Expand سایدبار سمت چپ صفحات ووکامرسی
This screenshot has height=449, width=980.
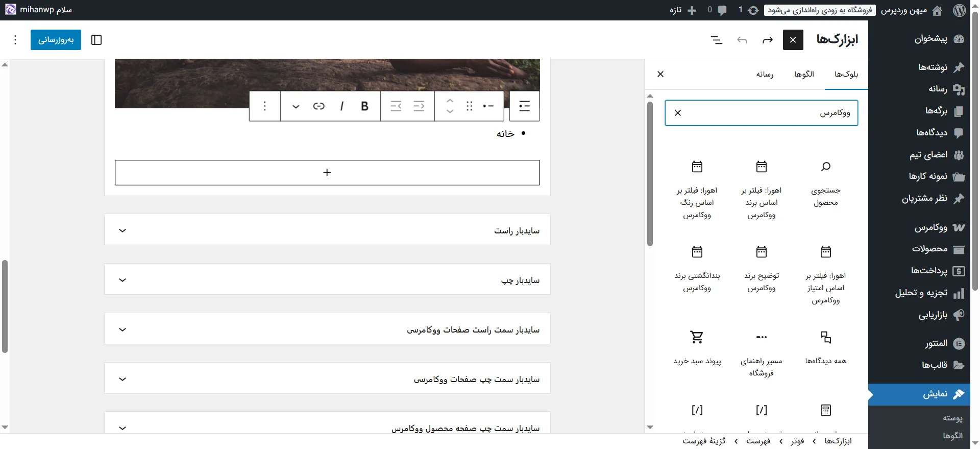327,379
